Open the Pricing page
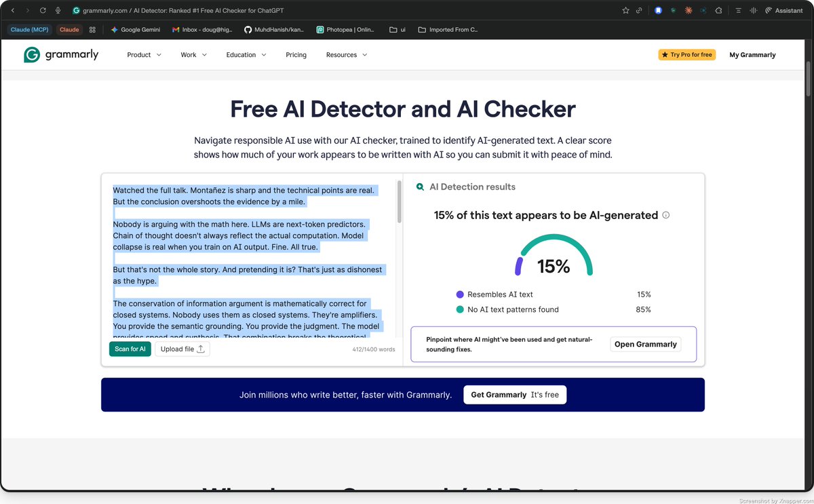 296,55
